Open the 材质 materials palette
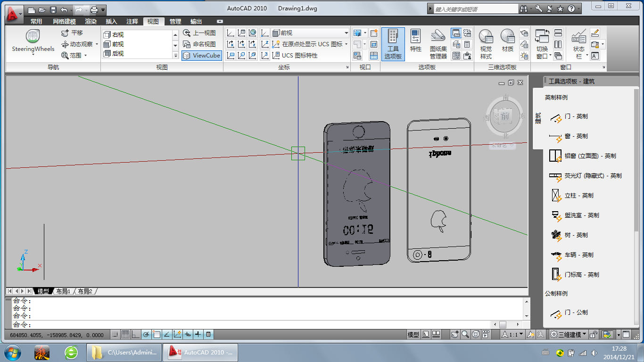 coord(508,41)
